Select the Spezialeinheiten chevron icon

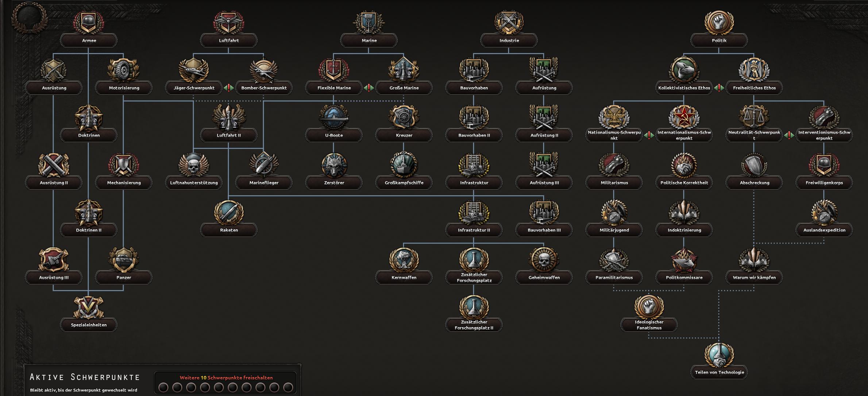click(89, 307)
